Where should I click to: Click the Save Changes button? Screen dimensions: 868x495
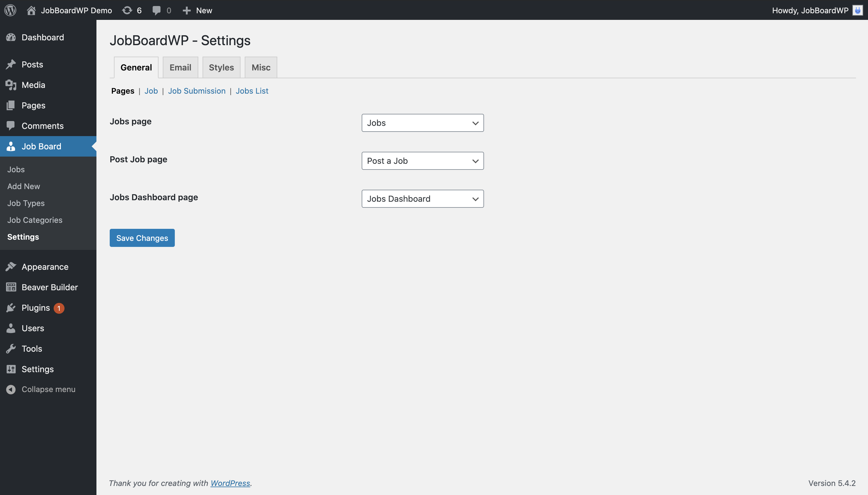(x=142, y=238)
